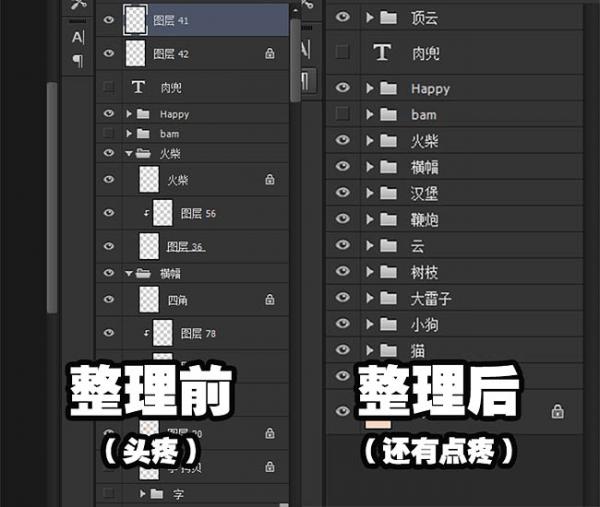Click the folder icon of 小狗 group

tap(388, 324)
